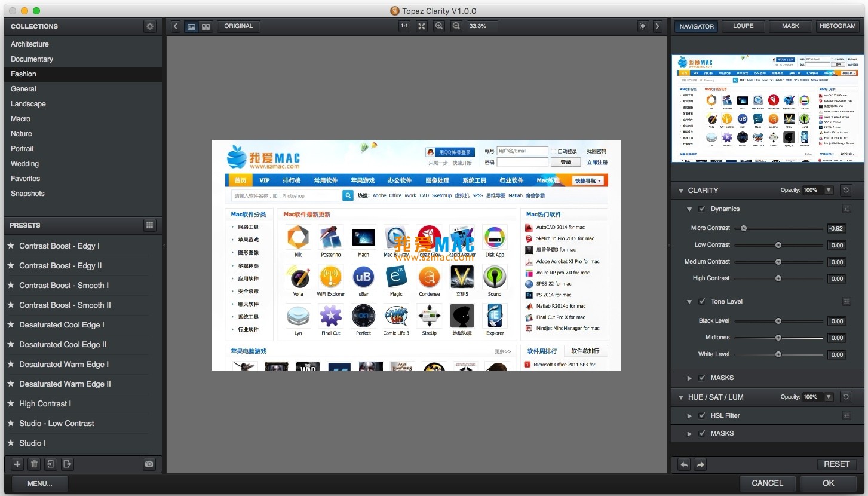Switch to split before/after view
Screen dimensions: 868x496
coord(206,26)
